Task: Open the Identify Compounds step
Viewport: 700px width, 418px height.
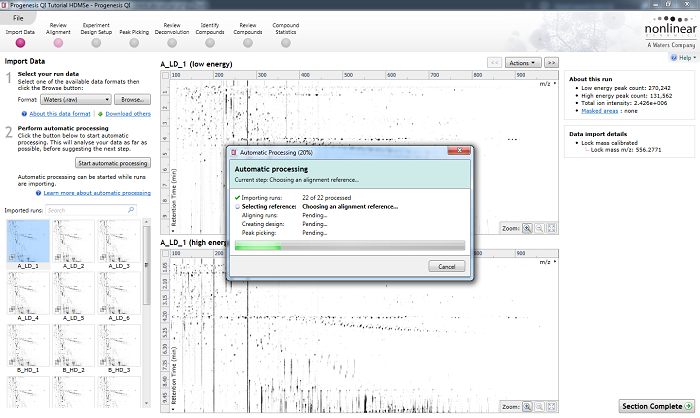Action: (210, 43)
